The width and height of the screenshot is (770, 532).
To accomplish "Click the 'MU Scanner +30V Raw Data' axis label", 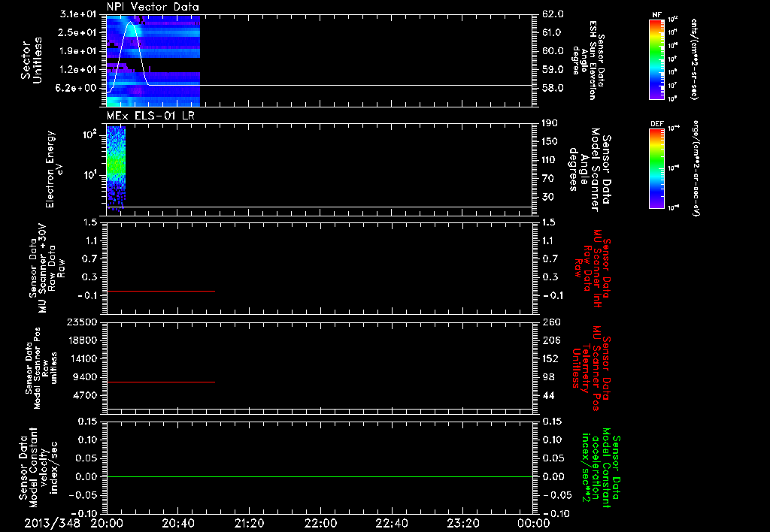I will pos(47,268).
